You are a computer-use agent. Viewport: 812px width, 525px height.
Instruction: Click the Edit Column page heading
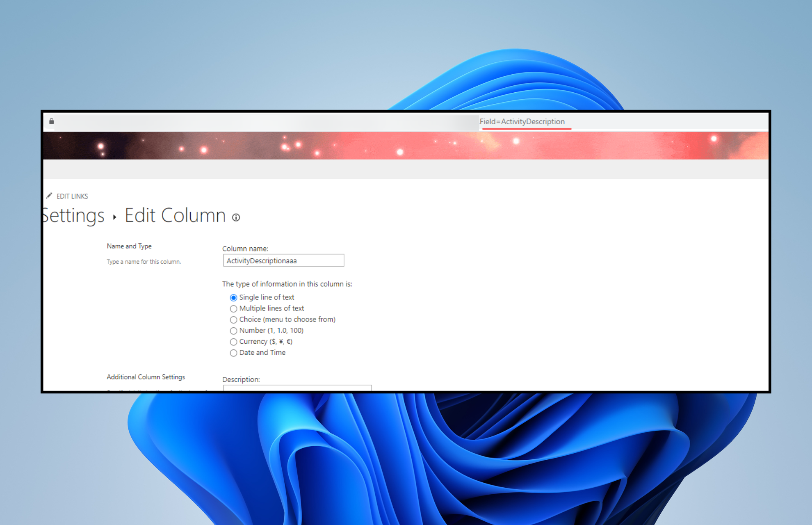pyautogui.click(x=175, y=215)
